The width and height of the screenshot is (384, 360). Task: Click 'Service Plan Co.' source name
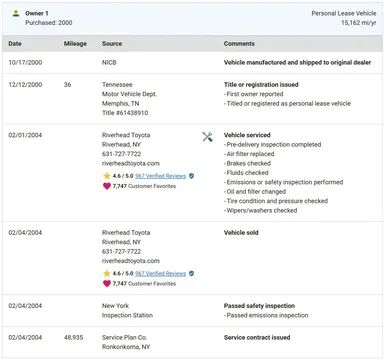point(124,337)
